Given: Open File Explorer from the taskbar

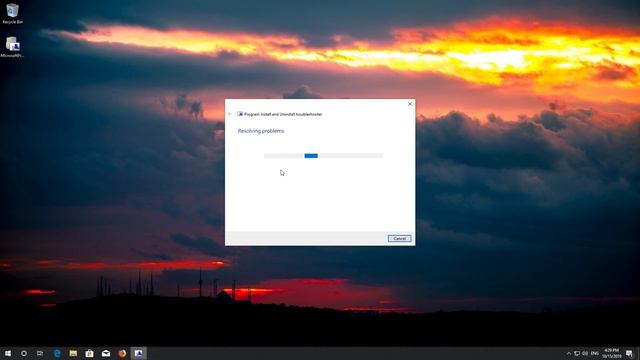Looking at the screenshot, I should (x=73, y=353).
